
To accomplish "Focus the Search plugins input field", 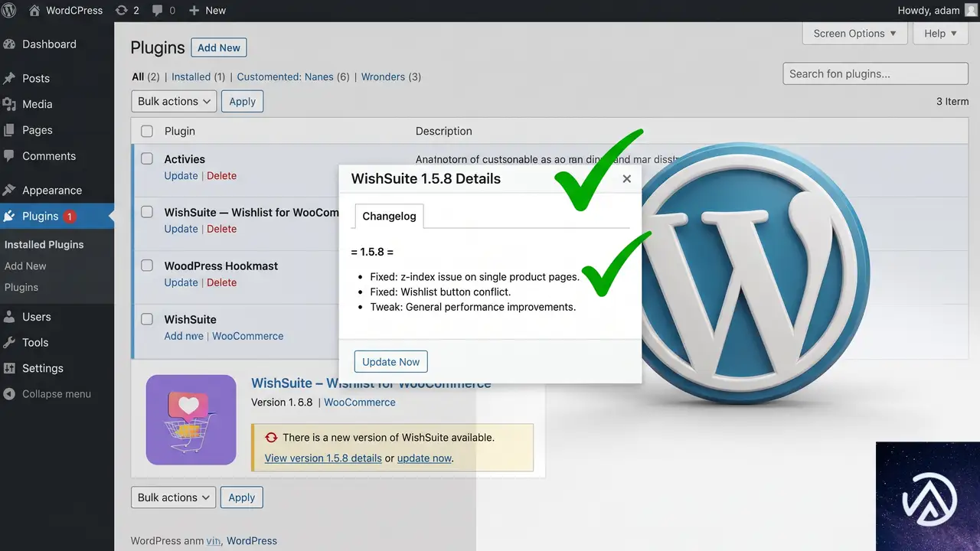I will (875, 74).
